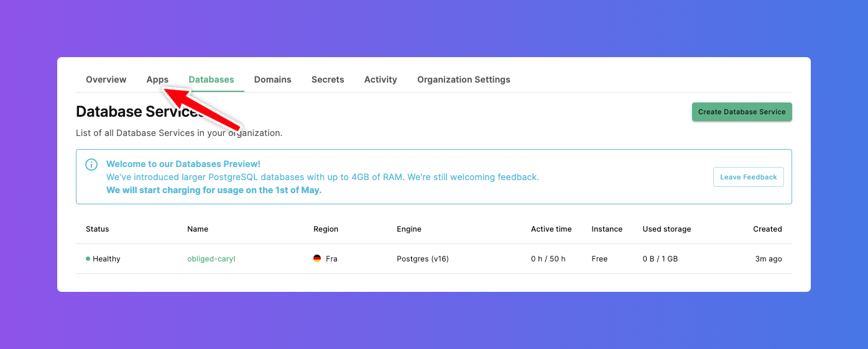Click the Postgres (v16) engine cell
Screen dimensions: 868x349
coord(422,259)
